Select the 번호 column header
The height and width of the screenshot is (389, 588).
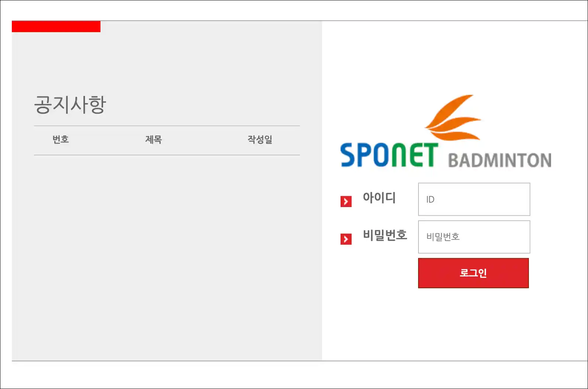(61, 140)
